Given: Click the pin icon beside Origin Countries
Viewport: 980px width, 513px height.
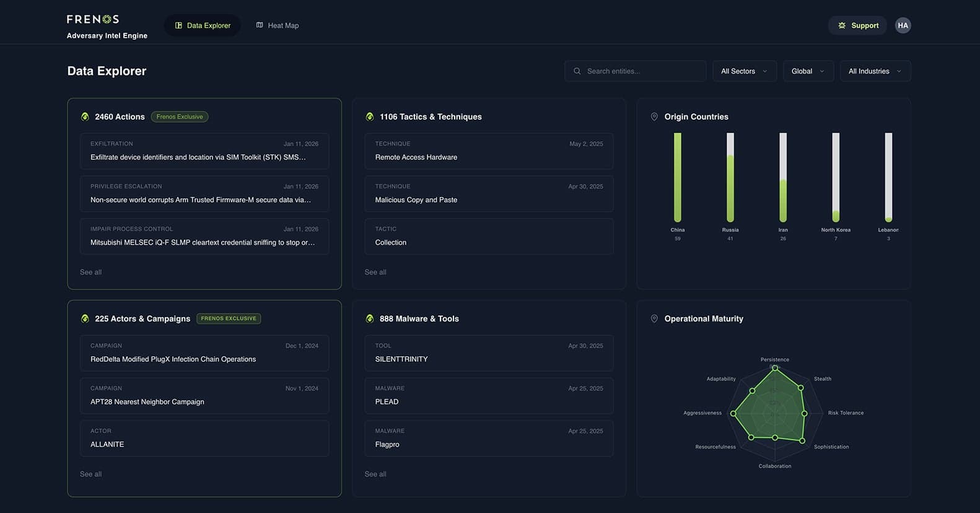Looking at the screenshot, I should [x=654, y=116].
